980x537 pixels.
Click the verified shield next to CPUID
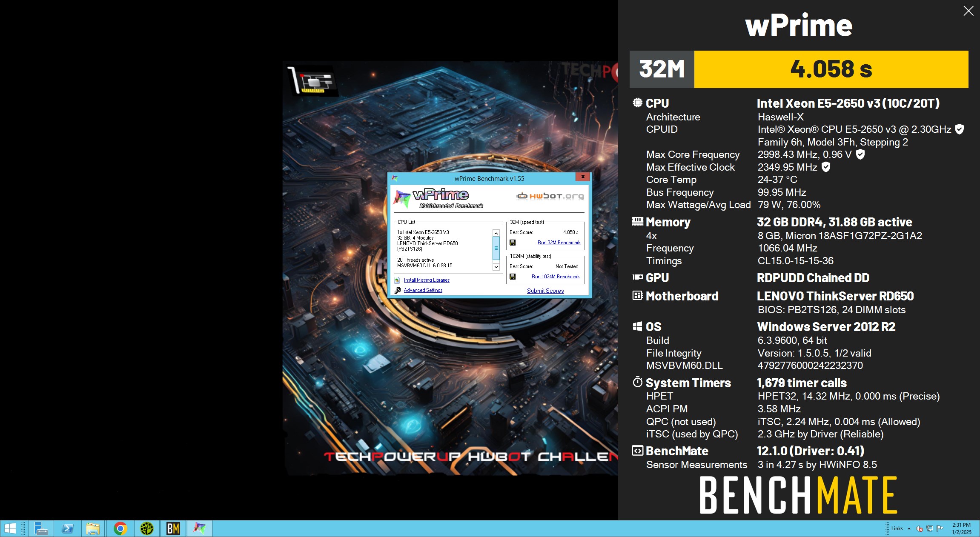(959, 129)
